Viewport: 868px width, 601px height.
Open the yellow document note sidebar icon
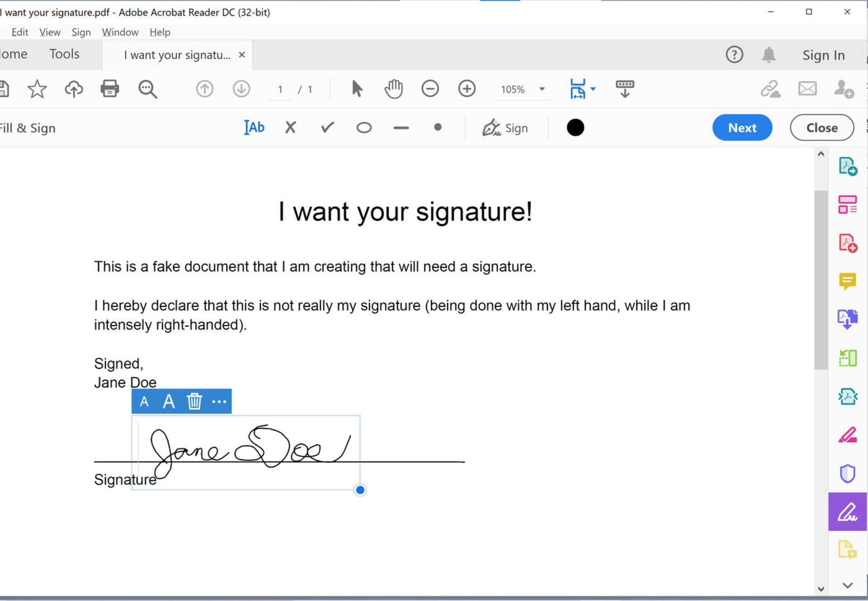click(x=848, y=550)
